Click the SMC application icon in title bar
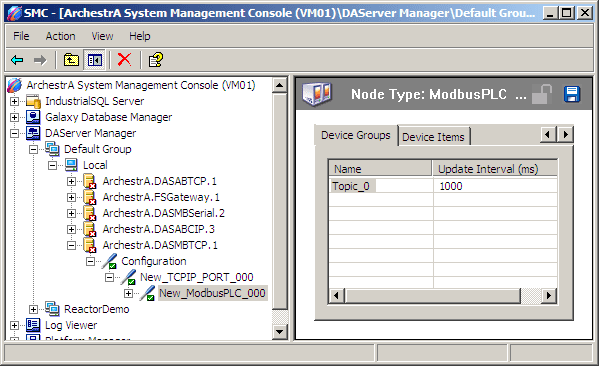The image size is (599, 366). tap(15, 13)
